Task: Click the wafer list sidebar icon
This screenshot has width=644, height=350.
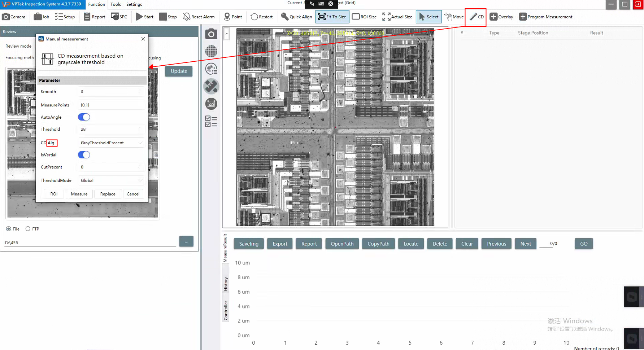Action: [x=211, y=69]
